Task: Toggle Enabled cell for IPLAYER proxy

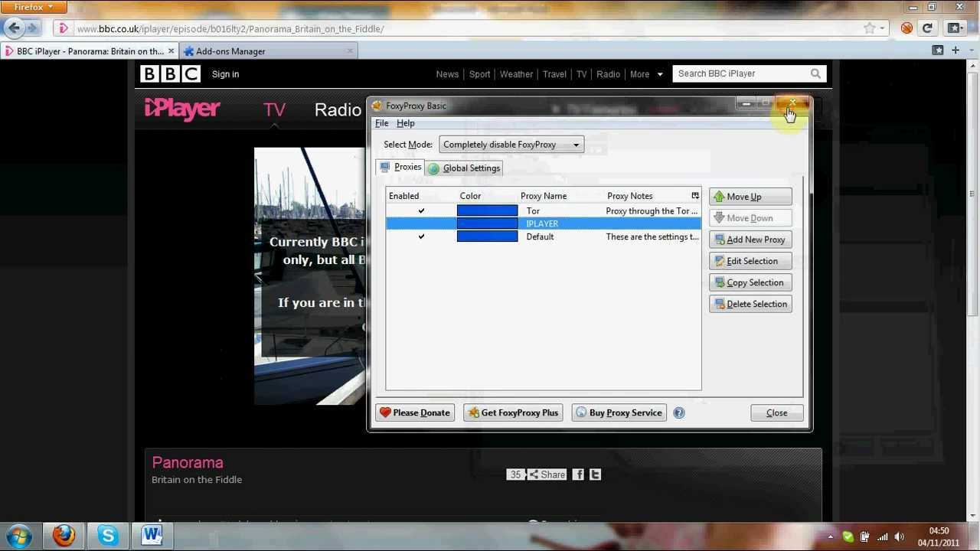Action: pyautogui.click(x=421, y=223)
